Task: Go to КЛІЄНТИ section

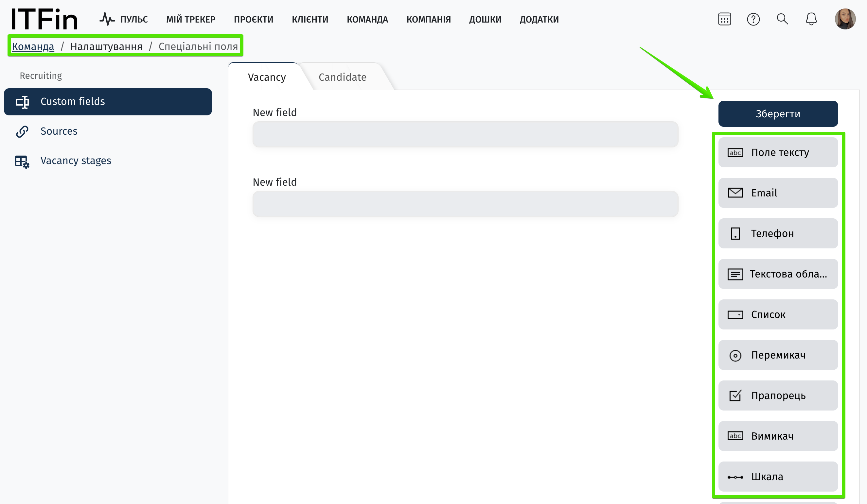Action: point(310,19)
